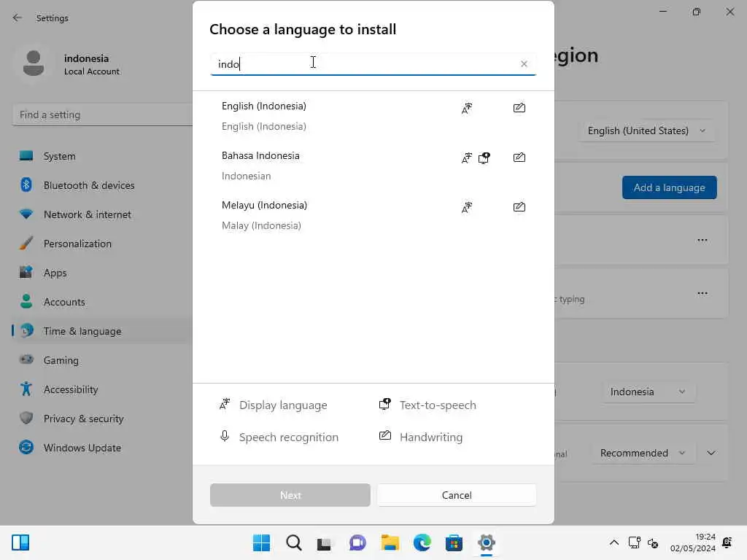Expand the regional format section chevron
The image size is (747, 560).
pos(711,453)
